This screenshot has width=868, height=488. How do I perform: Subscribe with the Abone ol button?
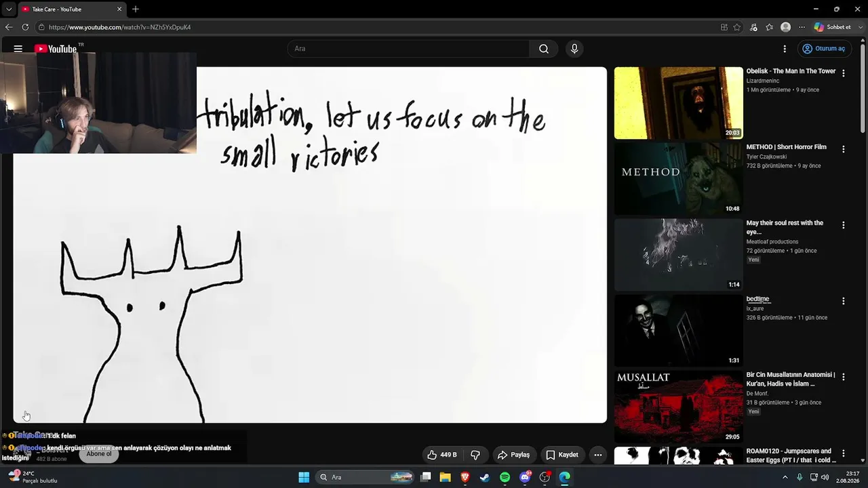pos(98,453)
